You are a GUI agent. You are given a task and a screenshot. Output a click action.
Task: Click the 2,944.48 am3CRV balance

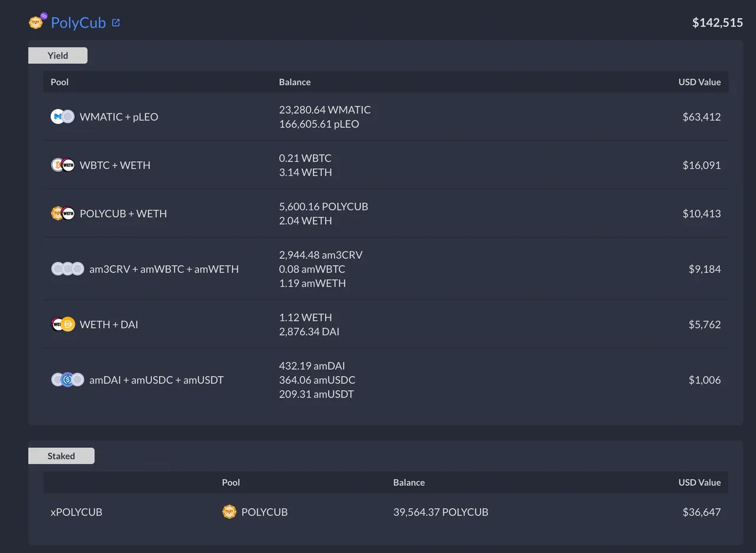[321, 255]
